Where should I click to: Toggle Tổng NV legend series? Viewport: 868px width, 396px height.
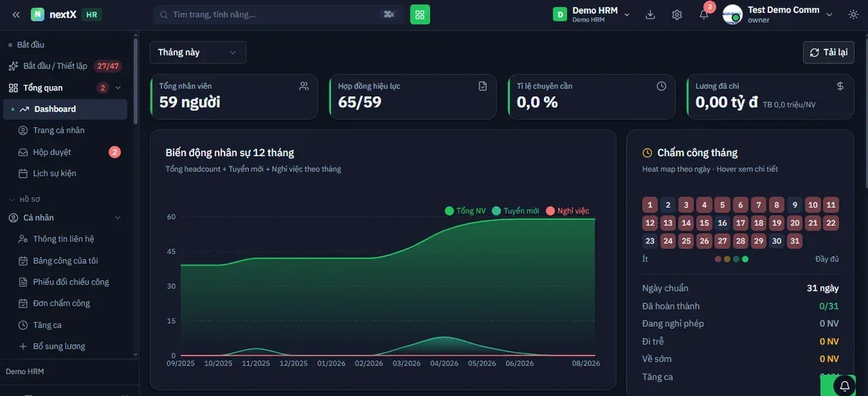(465, 211)
